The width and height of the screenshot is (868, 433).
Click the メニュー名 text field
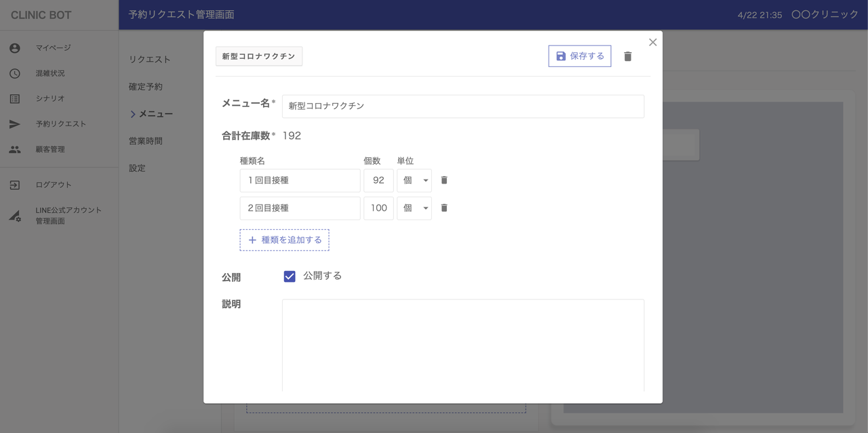tap(462, 106)
